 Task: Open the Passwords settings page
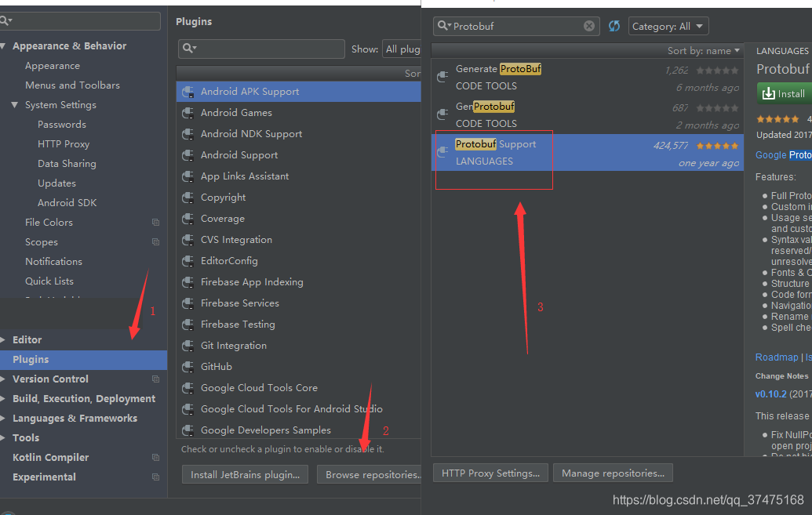(62, 125)
